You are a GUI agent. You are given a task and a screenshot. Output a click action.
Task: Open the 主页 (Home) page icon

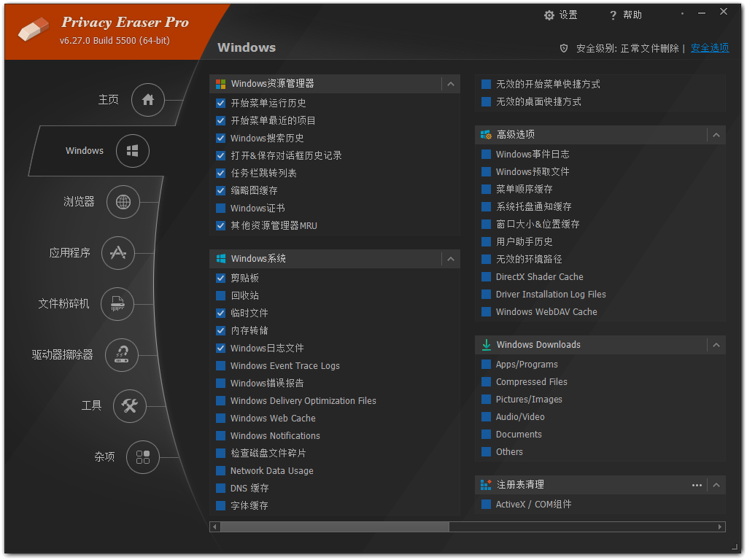click(147, 100)
